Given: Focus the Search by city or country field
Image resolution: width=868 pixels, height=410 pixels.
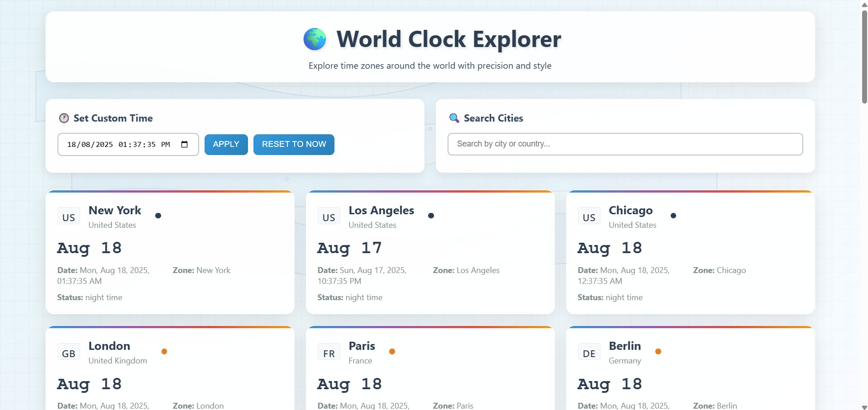Looking at the screenshot, I should [x=625, y=144].
